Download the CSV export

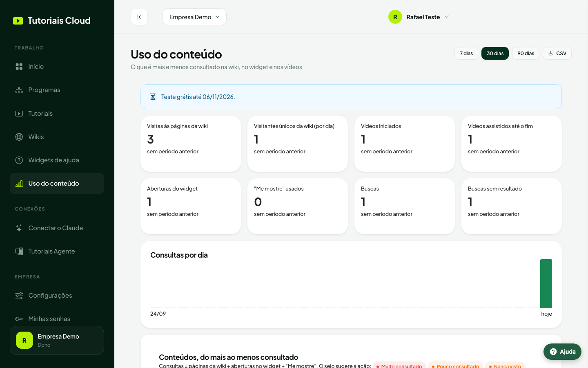click(x=557, y=54)
